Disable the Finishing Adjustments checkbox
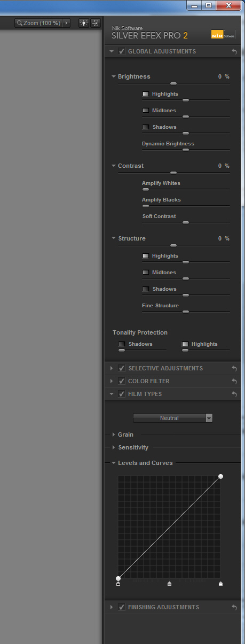This screenshot has width=245, height=644. coord(122,607)
